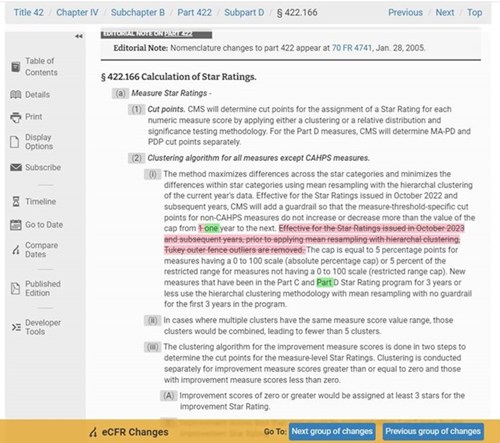The width and height of the screenshot is (500, 443).
Task: Go to Title 42 breadcrumb
Action: click(29, 13)
